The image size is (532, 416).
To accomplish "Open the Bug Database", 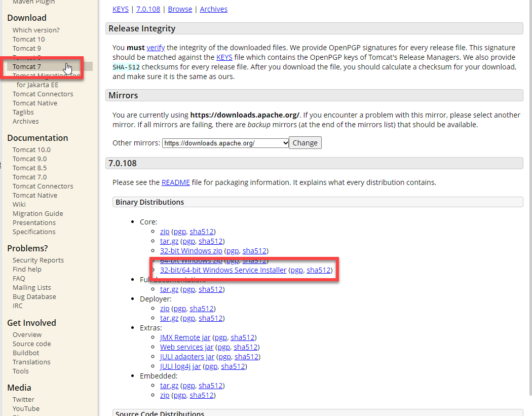I will pos(34,297).
